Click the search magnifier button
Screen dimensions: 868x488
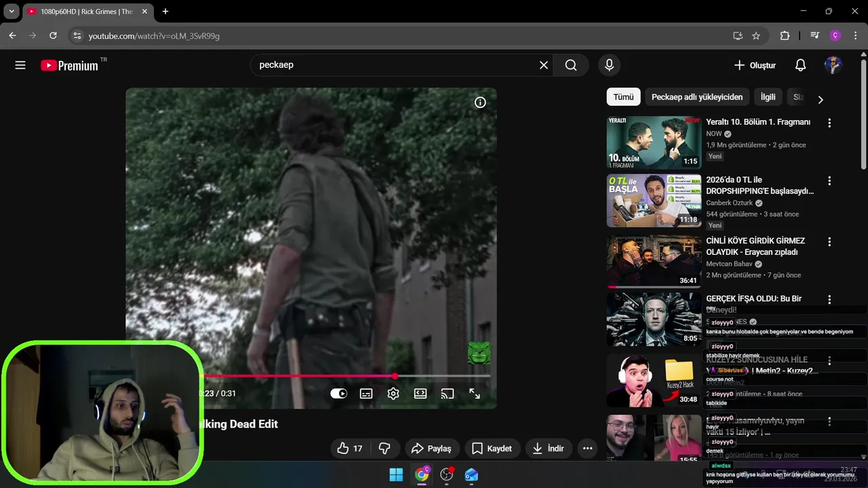point(571,65)
